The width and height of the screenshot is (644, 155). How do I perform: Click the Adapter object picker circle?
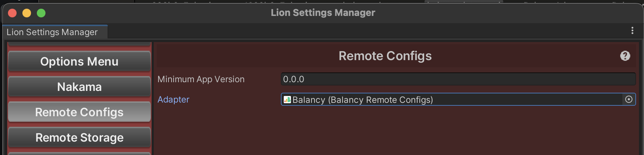tap(628, 100)
